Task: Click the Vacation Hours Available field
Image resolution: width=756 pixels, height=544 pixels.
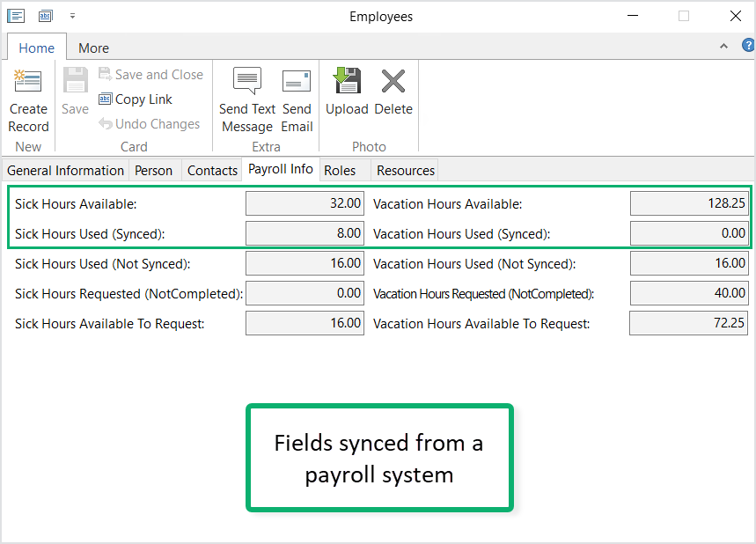Action: click(689, 203)
